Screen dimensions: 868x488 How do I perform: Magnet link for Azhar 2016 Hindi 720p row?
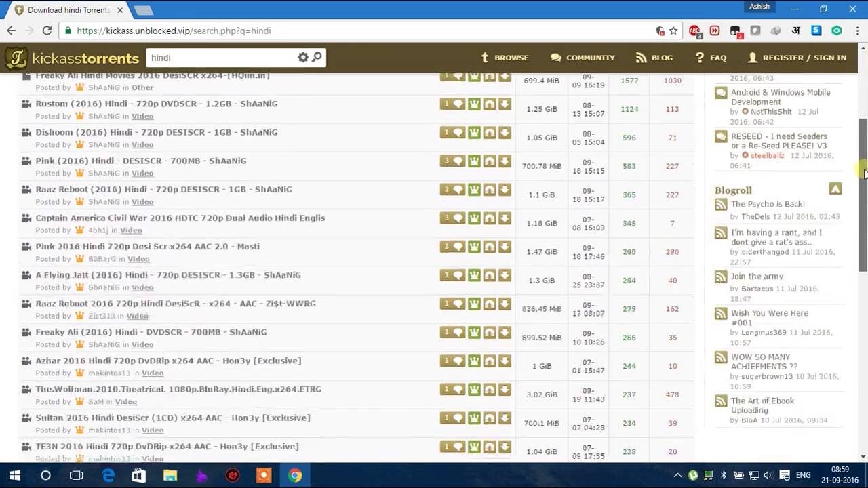[x=489, y=361]
